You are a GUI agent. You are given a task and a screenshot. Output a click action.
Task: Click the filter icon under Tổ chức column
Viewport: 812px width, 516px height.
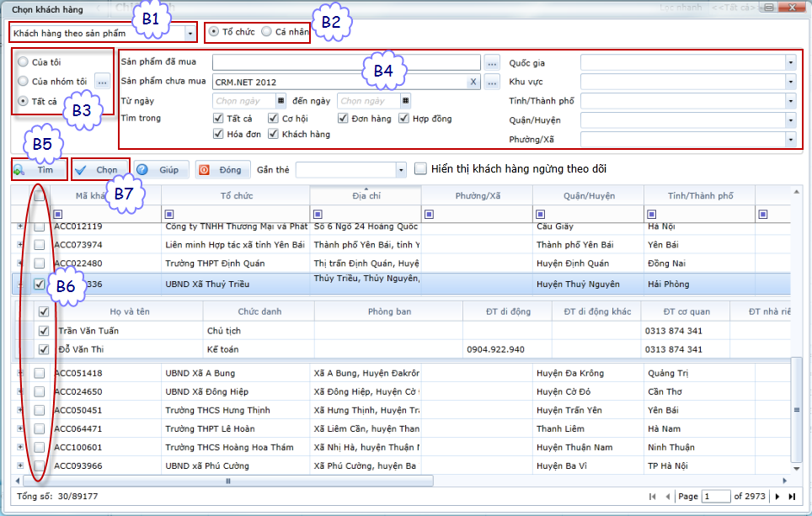click(x=168, y=214)
